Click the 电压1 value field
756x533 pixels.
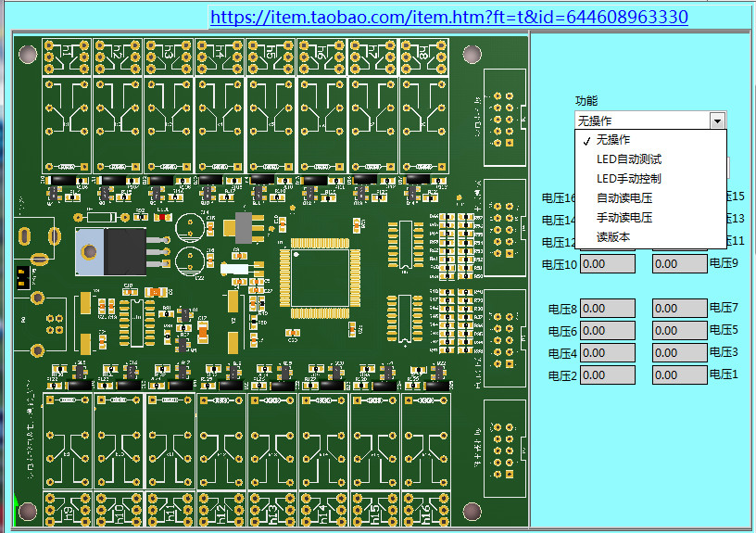(x=680, y=375)
